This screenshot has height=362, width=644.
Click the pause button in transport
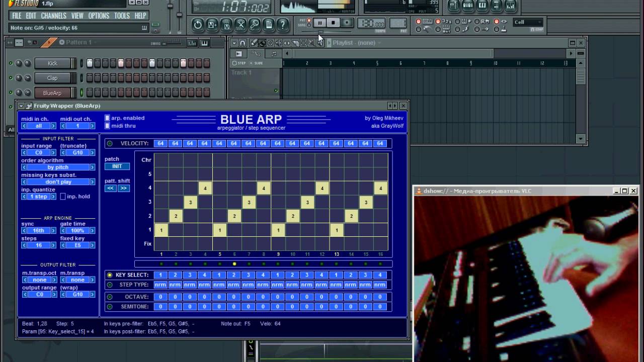point(320,23)
